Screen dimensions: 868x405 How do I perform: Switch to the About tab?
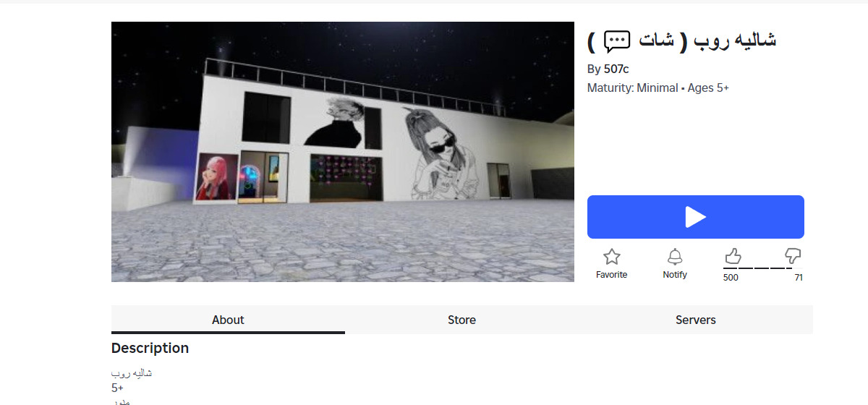point(228,320)
